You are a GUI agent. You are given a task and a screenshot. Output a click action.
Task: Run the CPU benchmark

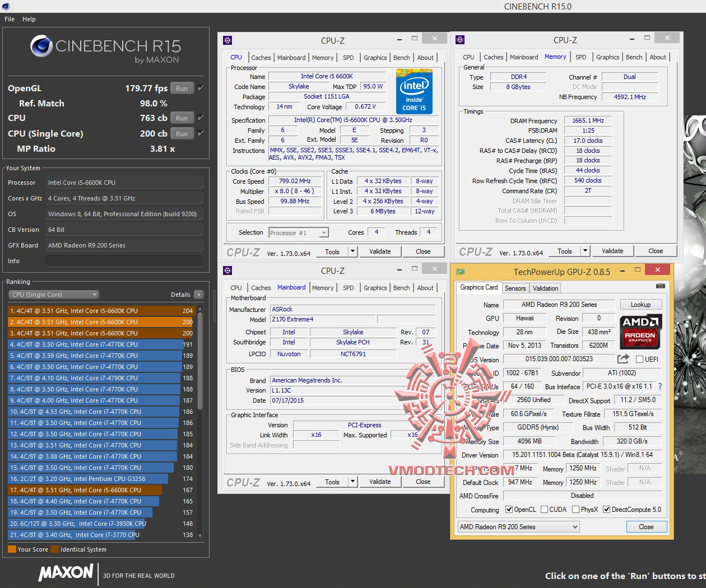(182, 118)
